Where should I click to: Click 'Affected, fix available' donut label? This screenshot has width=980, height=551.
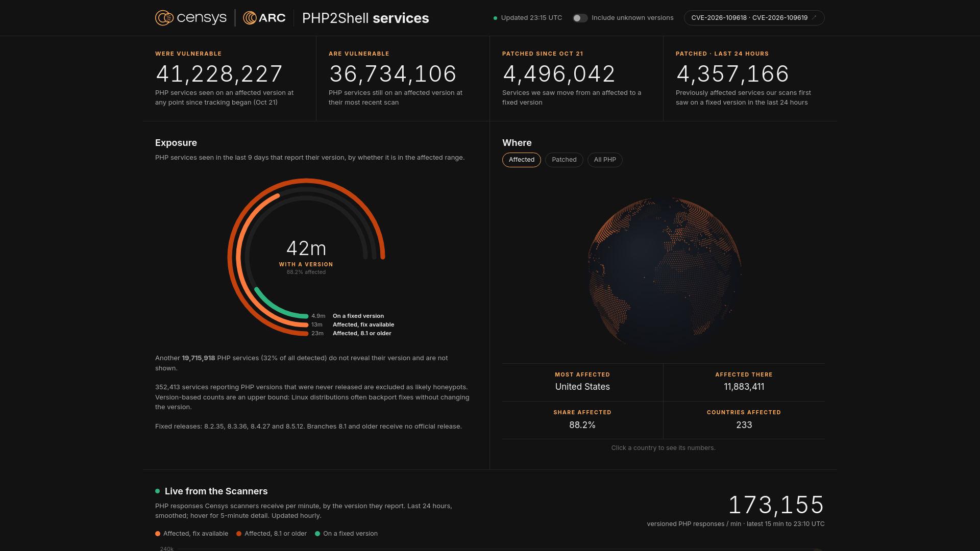[363, 324]
